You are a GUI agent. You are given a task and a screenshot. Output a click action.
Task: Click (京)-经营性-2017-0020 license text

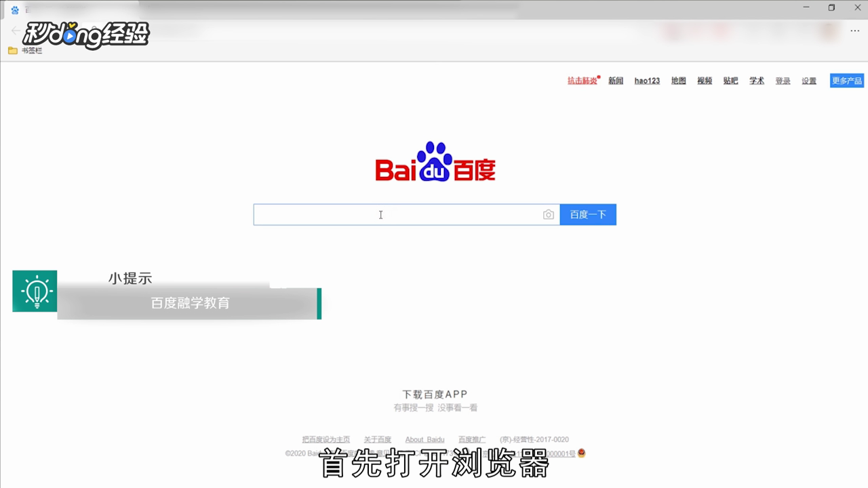(x=534, y=439)
